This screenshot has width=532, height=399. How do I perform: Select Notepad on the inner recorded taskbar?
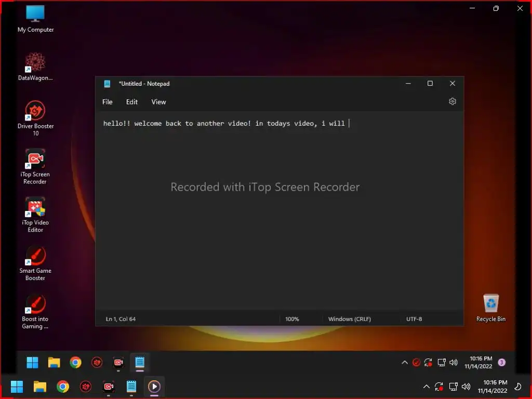coord(140,363)
